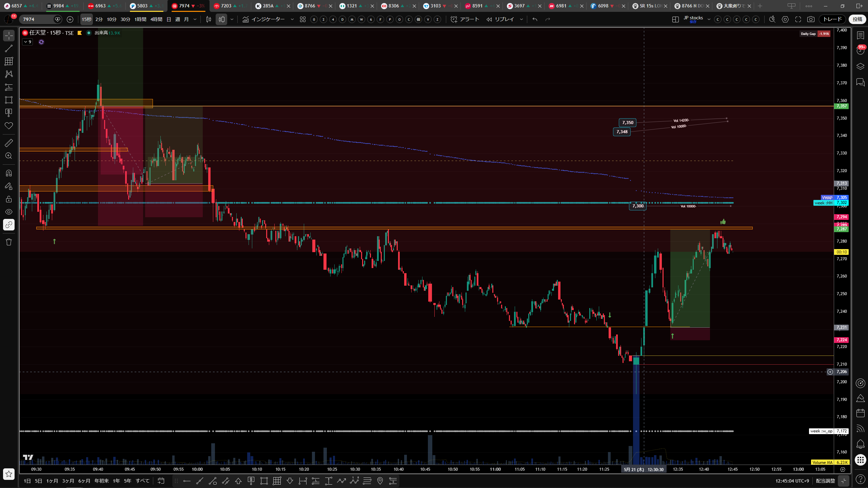Image resolution: width=868 pixels, height=488 pixels.
Task: Toggle lock all drawings
Action: coord(9,199)
